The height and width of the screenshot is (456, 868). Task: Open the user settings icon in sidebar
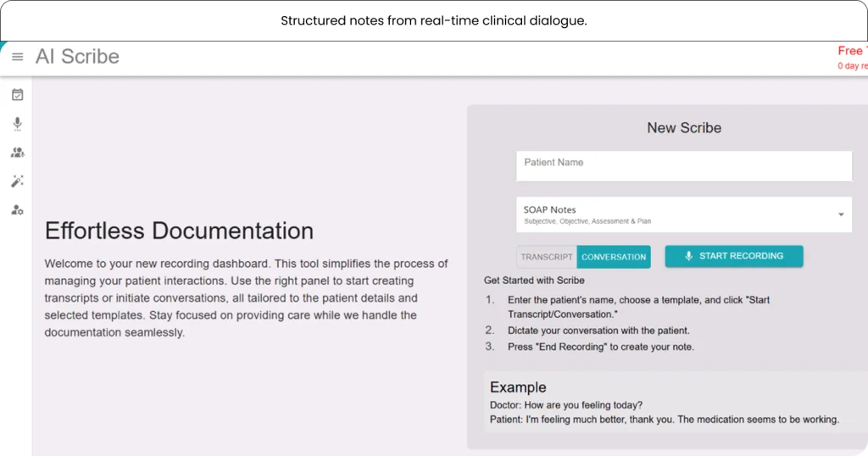17,210
